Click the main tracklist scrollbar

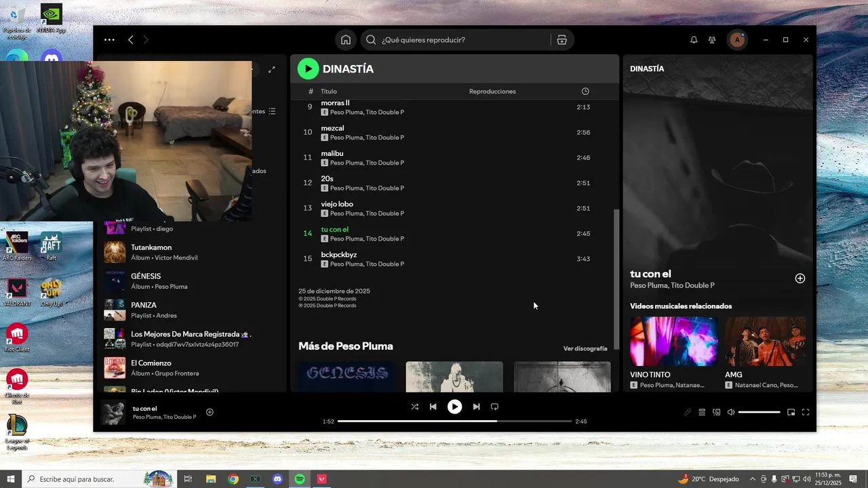click(x=616, y=278)
